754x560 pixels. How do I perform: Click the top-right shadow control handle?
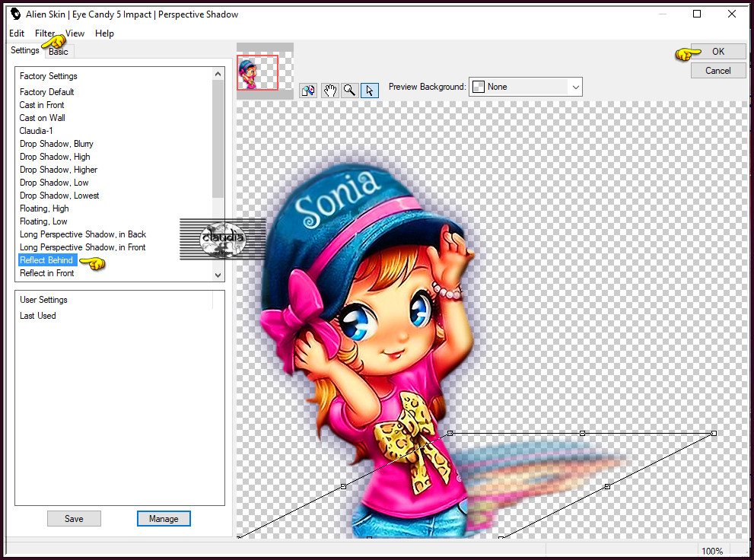714,434
